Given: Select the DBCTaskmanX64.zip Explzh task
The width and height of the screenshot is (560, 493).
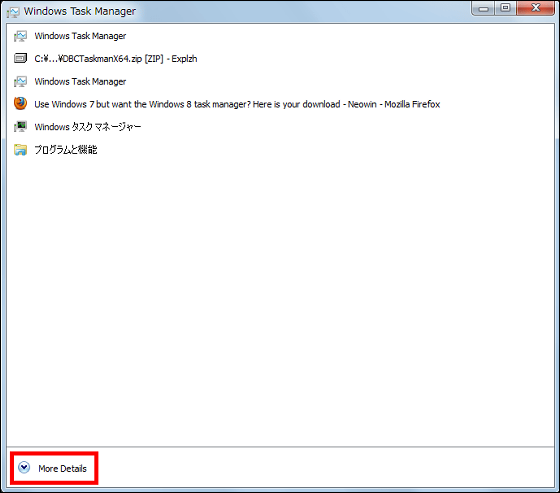Looking at the screenshot, I should click(x=116, y=59).
